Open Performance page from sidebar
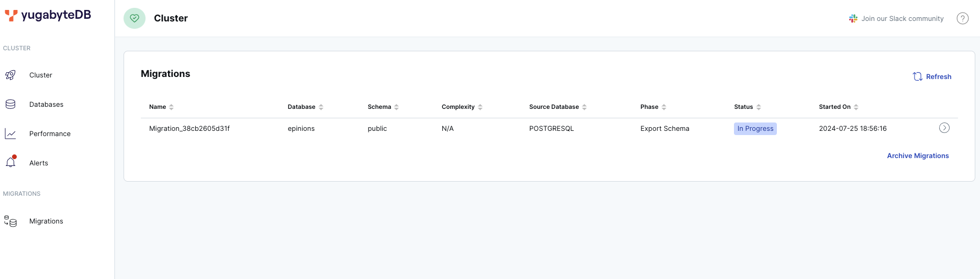980x279 pixels. 50,134
